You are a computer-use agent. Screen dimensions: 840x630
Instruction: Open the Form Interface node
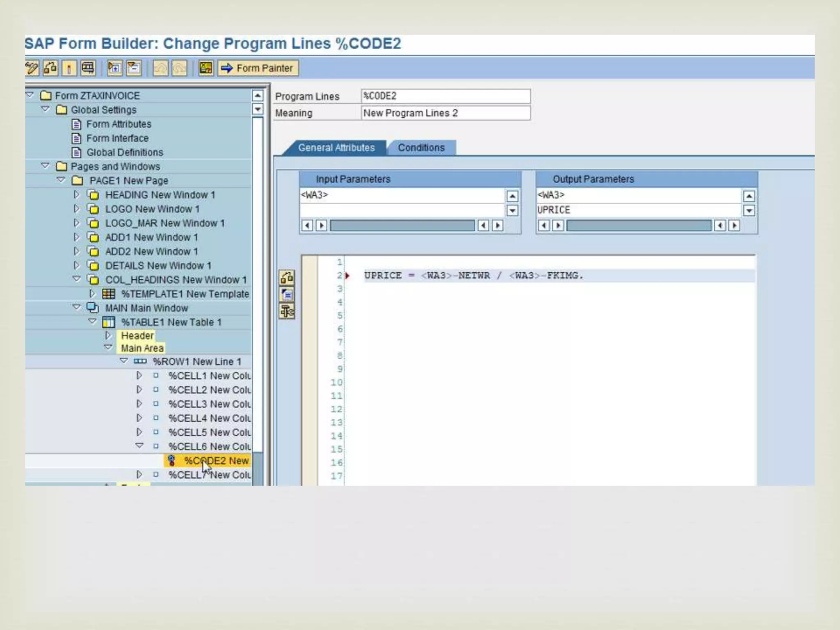point(117,138)
